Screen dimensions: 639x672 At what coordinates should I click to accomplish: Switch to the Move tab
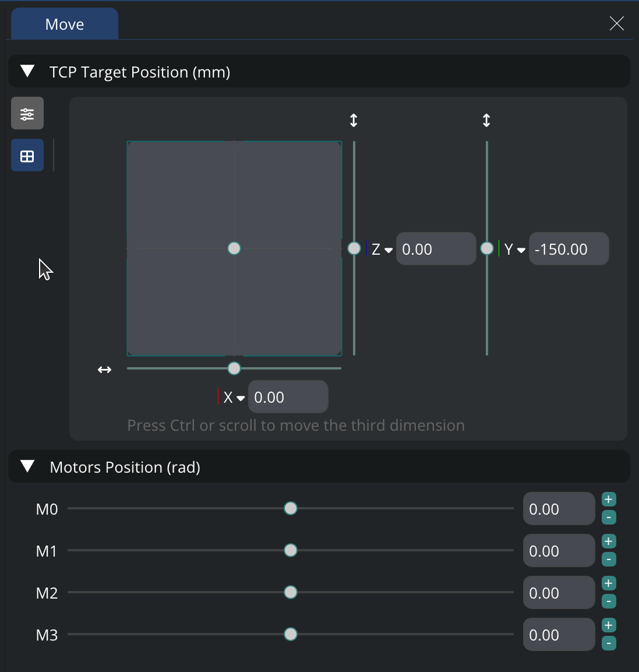(x=65, y=24)
